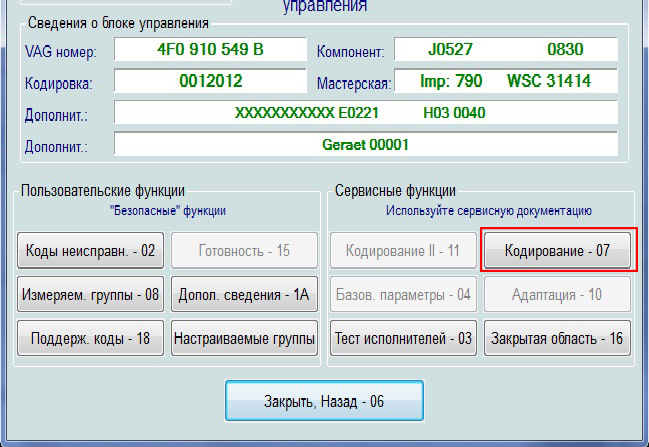This screenshot has width=649, height=447.
Task: Click the Мастерская label
Action: [x=354, y=84]
